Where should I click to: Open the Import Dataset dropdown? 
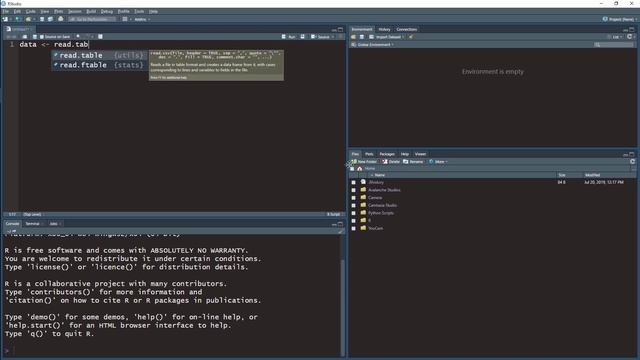(x=386, y=37)
